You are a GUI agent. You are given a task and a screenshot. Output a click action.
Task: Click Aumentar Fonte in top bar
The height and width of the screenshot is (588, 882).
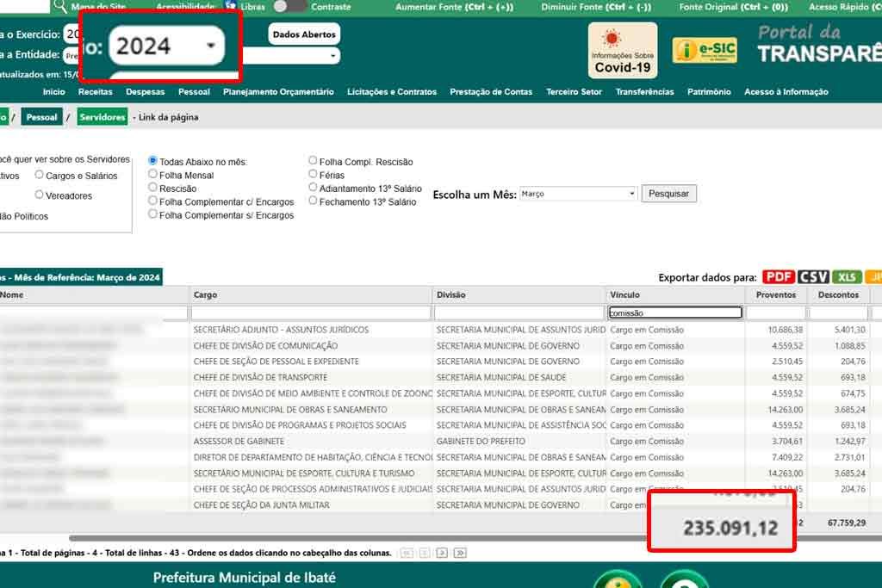[454, 7]
